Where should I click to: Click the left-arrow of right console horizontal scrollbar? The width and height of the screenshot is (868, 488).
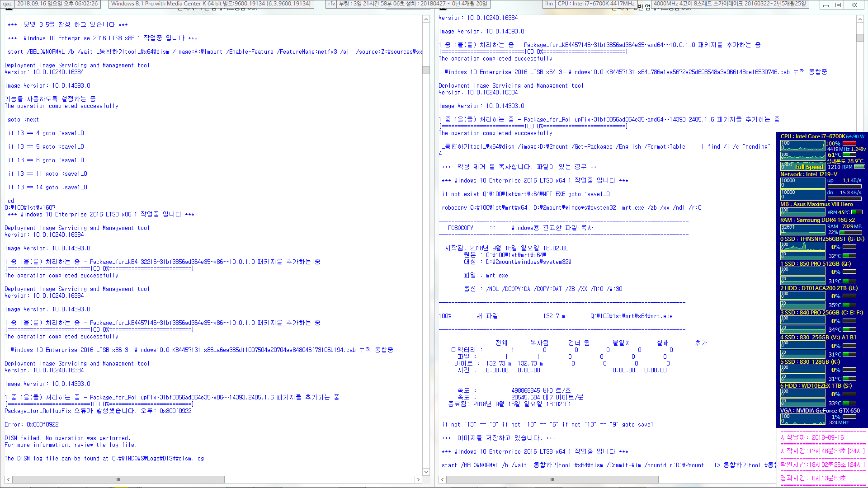coord(442,479)
